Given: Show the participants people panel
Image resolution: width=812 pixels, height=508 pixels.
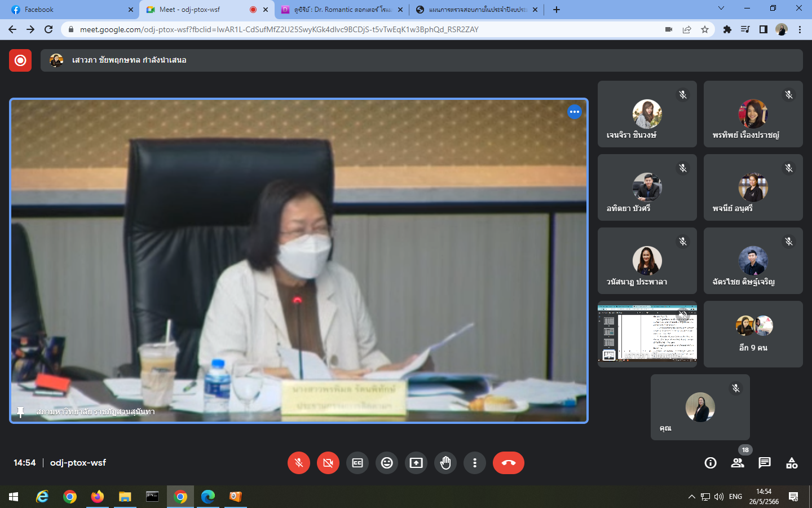Looking at the screenshot, I should [x=738, y=463].
